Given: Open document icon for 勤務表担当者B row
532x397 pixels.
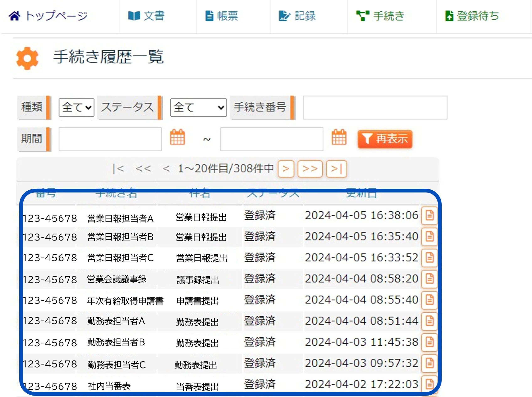Looking at the screenshot, I should (429, 342).
